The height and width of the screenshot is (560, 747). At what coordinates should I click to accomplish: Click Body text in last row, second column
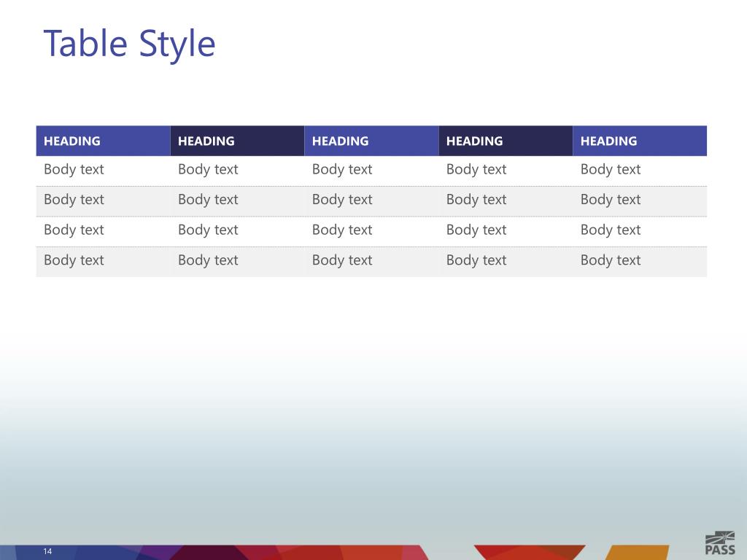coord(208,260)
